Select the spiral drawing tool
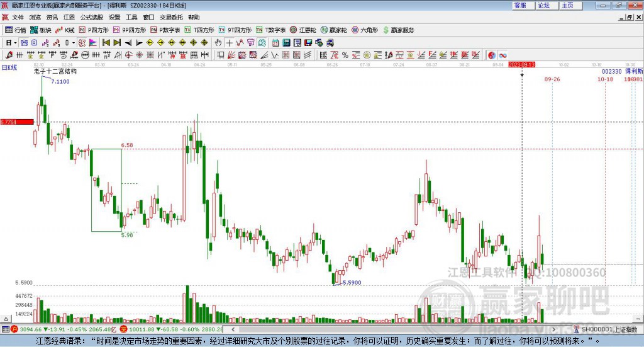The image size is (644, 347). coord(64,55)
